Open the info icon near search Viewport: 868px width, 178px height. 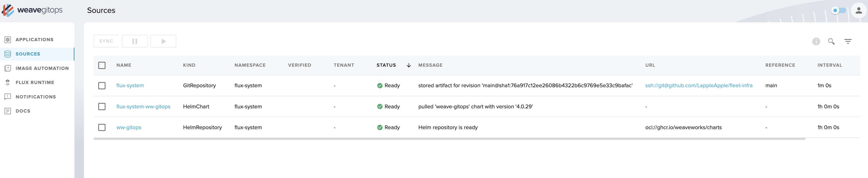[816, 41]
